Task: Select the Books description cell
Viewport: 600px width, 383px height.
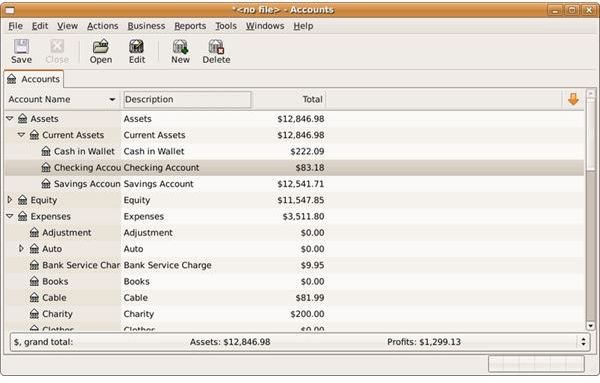Action: tap(136, 282)
